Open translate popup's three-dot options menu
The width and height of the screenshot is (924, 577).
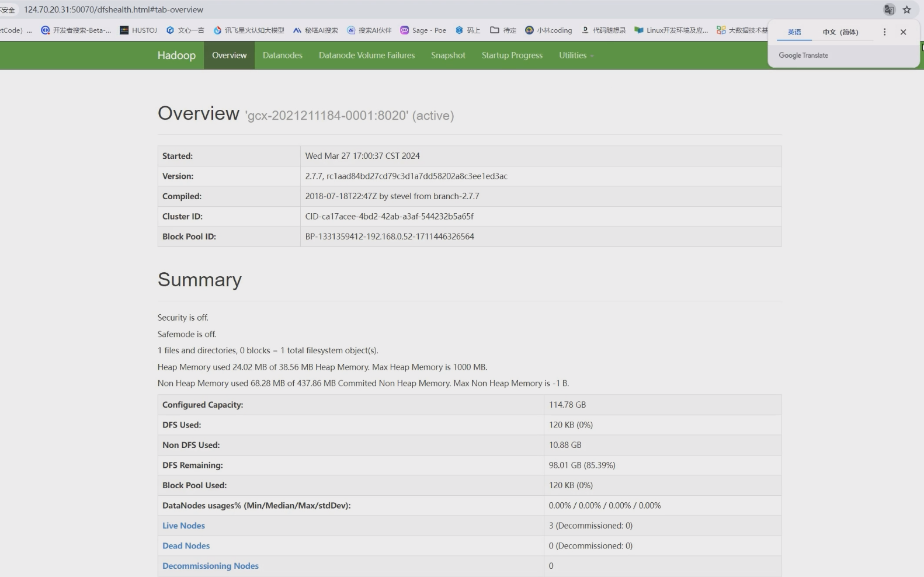click(884, 32)
